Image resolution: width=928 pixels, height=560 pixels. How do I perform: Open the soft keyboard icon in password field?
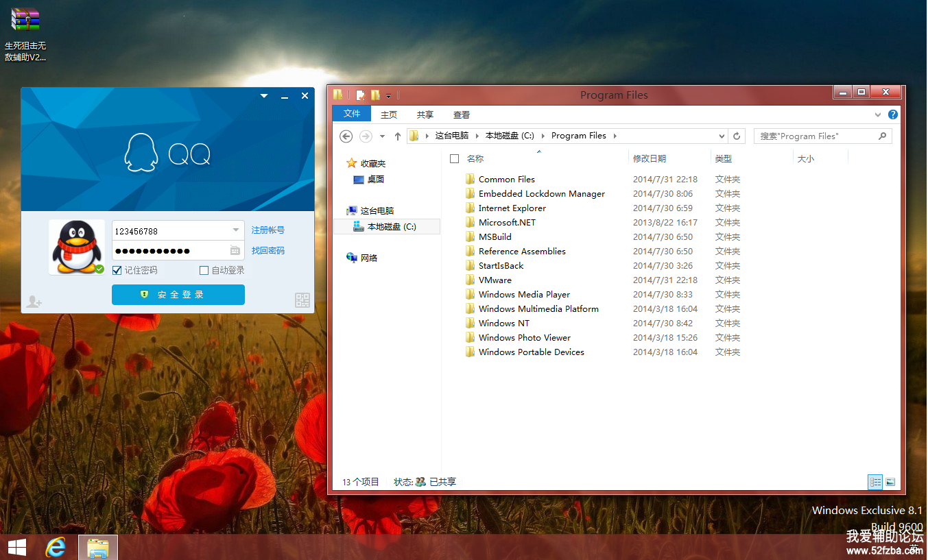(235, 250)
